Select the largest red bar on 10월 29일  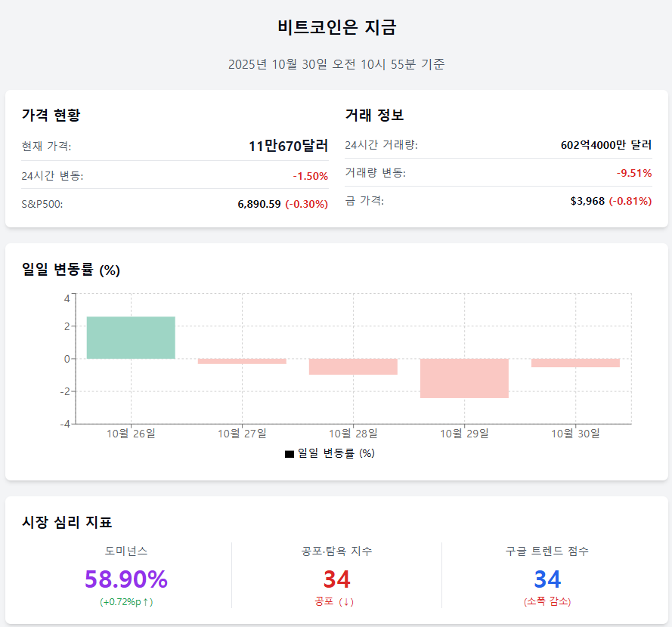point(464,378)
